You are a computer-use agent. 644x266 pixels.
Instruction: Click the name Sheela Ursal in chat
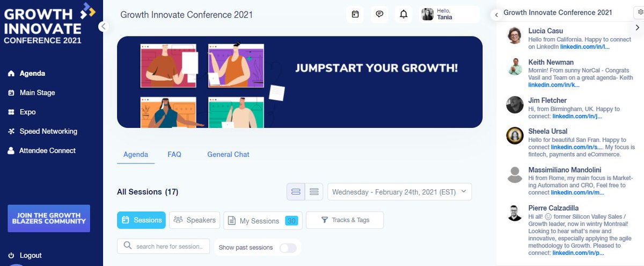548,131
